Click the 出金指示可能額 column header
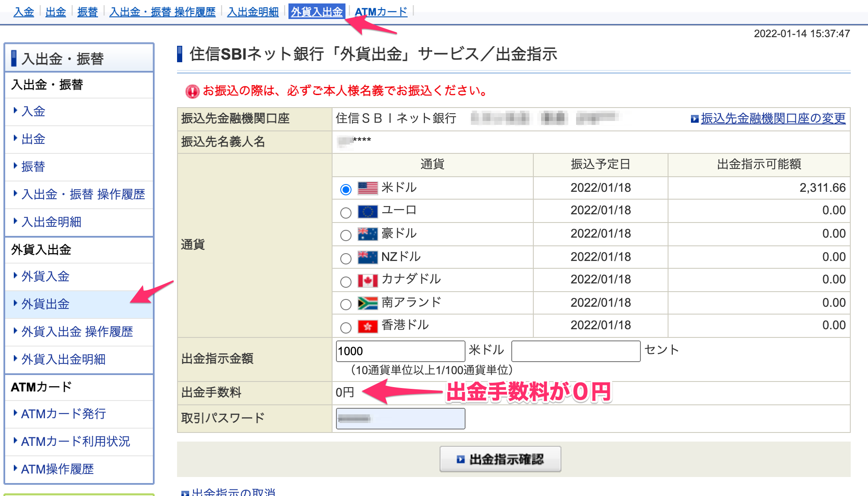 tap(759, 165)
